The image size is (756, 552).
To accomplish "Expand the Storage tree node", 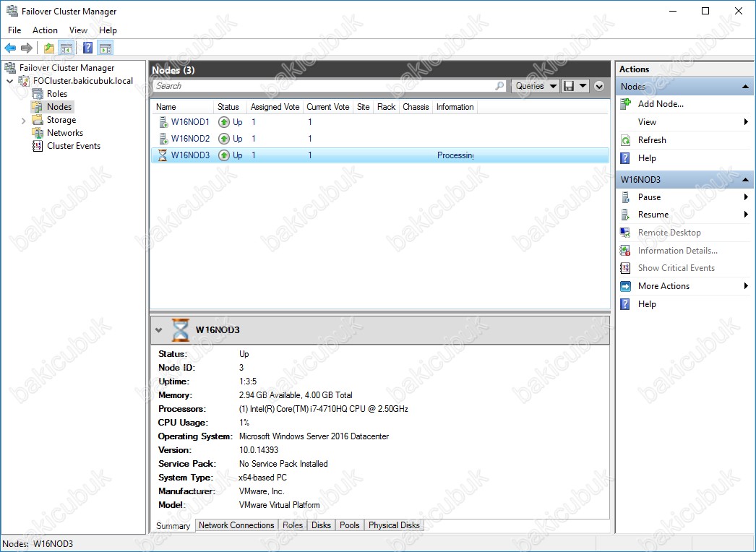I will [x=23, y=121].
